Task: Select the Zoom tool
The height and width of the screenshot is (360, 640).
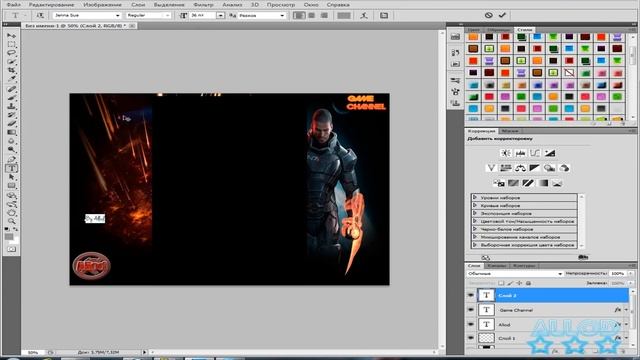Action: click(11, 221)
